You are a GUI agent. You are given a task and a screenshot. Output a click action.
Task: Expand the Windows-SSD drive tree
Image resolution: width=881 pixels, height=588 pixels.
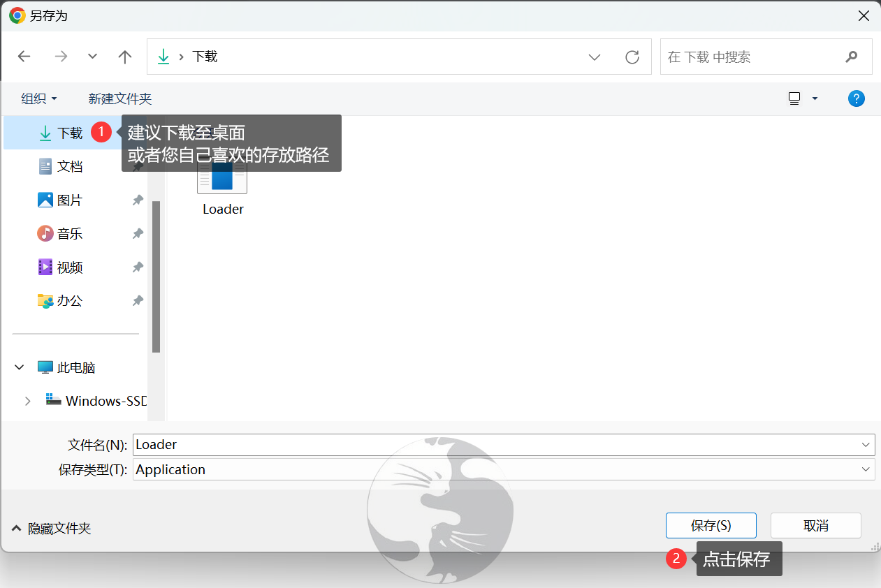28,401
